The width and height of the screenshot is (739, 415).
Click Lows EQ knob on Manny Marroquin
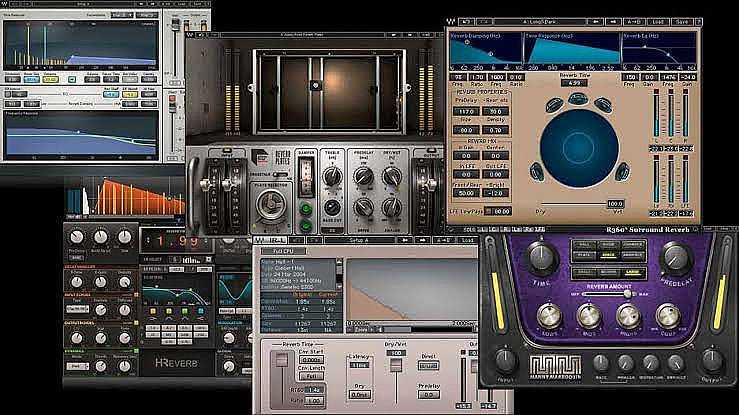(x=549, y=316)
